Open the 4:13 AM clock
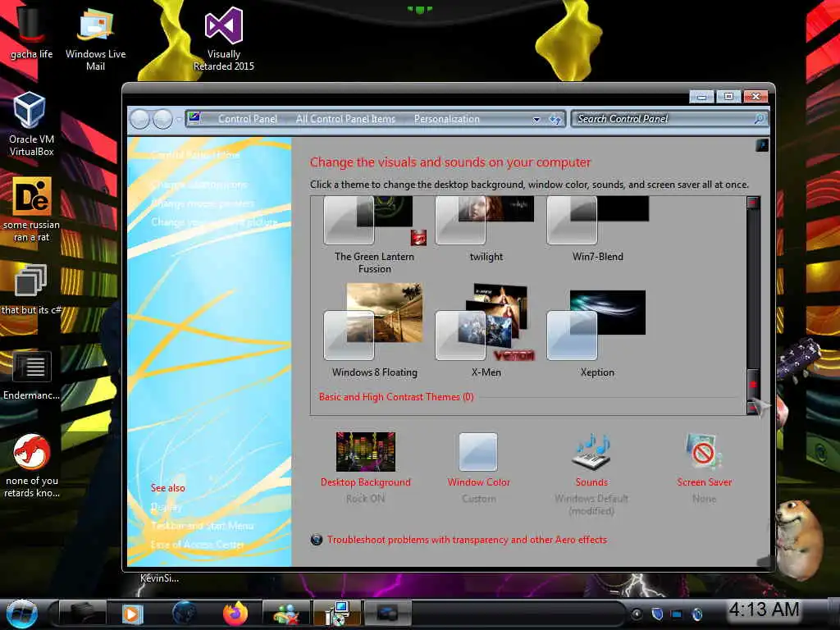The height and width of the screenshot is (630, 840). click(x=764, y=609)
